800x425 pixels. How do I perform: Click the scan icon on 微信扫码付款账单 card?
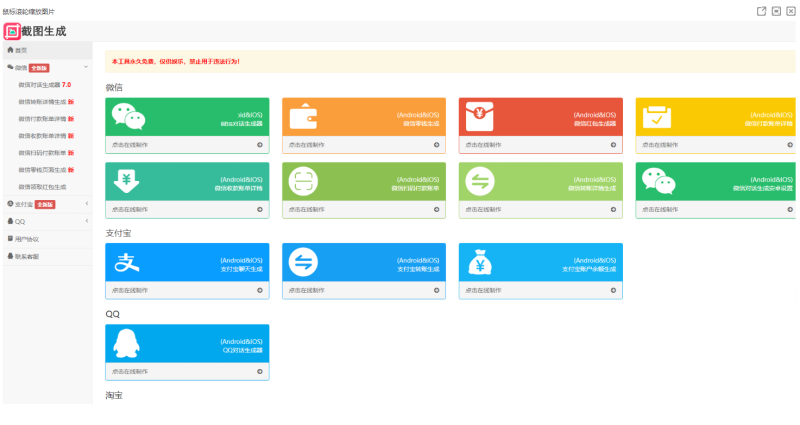[303, 181]
